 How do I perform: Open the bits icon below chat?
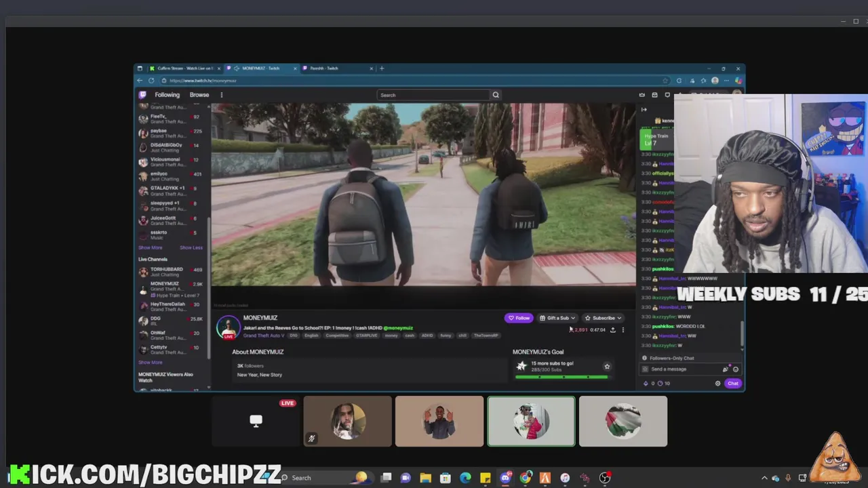click(x=646, y=384)
